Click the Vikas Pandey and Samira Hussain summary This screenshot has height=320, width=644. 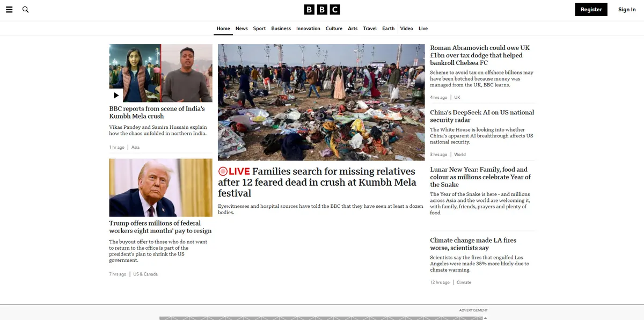pyautogui.click(x=158, y=130)
